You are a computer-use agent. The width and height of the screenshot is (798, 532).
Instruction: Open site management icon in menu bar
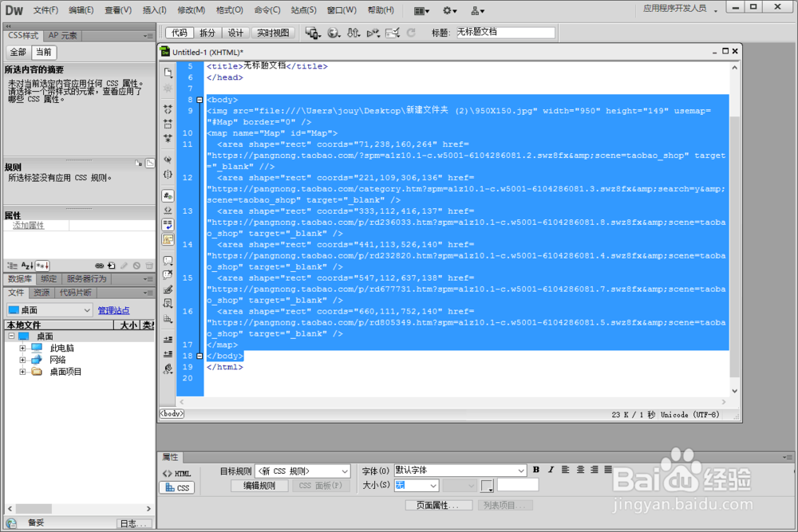coord(477,10)
